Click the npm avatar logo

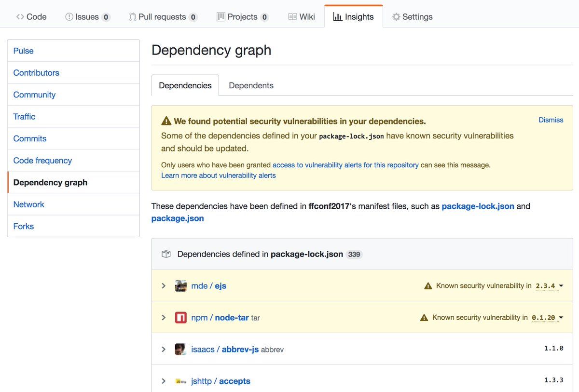click(x=181, y=317)
